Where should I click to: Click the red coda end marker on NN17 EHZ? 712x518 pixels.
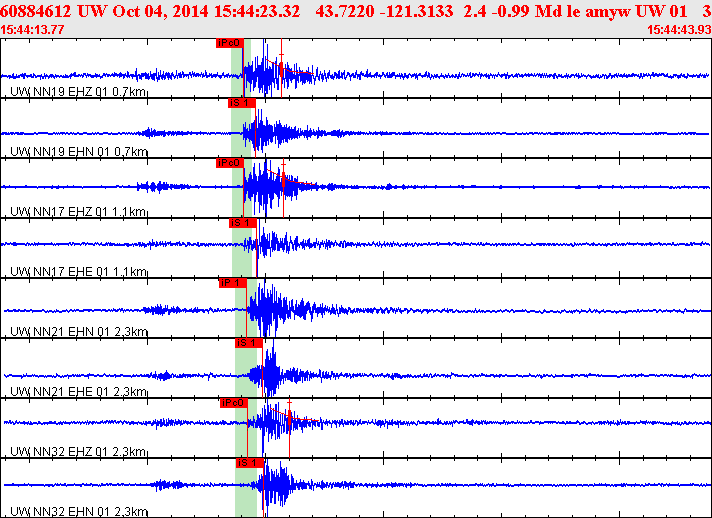283,188
